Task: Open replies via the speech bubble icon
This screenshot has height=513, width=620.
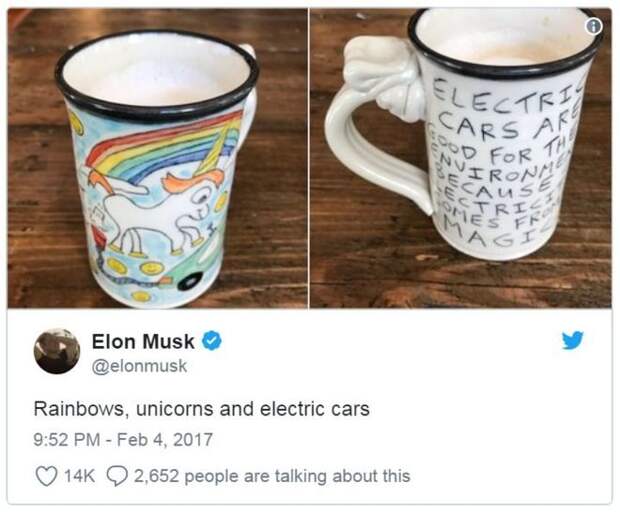Action: (117, 476)
